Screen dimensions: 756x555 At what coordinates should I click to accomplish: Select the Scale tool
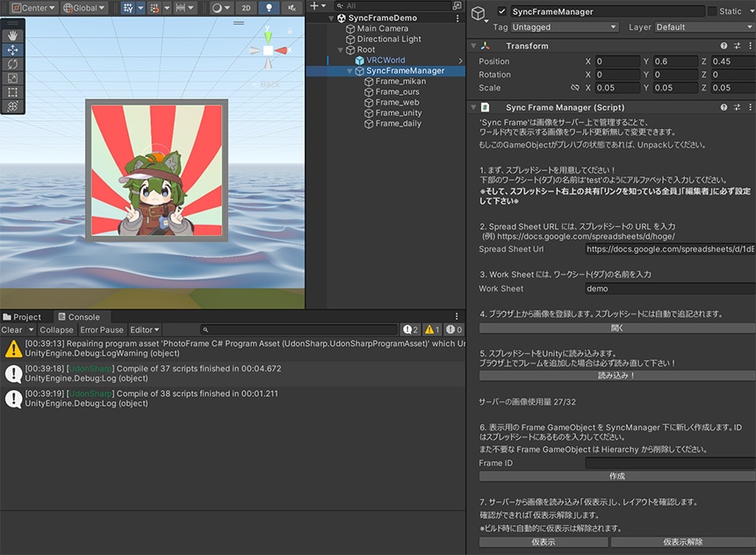point(12,77)
